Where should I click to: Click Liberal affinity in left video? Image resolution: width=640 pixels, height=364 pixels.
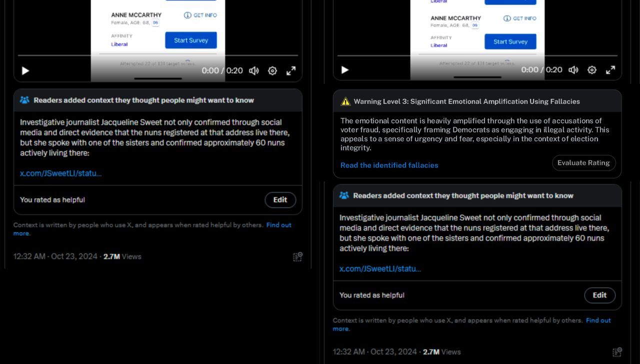tap(119, 44)
